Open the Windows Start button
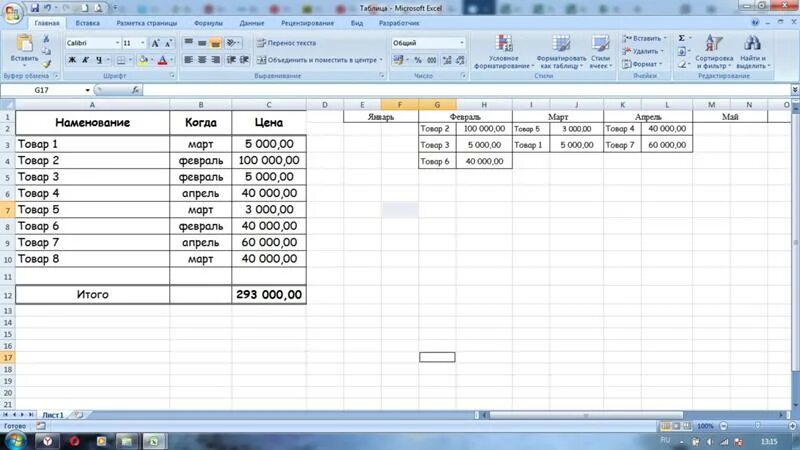Image resolution: width=800 pixels, height=450 pixels. tap(15, 441)
